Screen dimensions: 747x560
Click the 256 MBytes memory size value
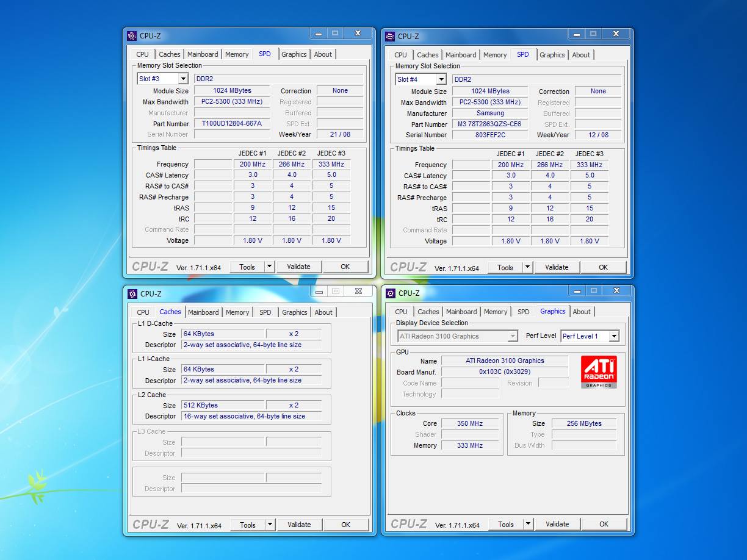(584, 423)
